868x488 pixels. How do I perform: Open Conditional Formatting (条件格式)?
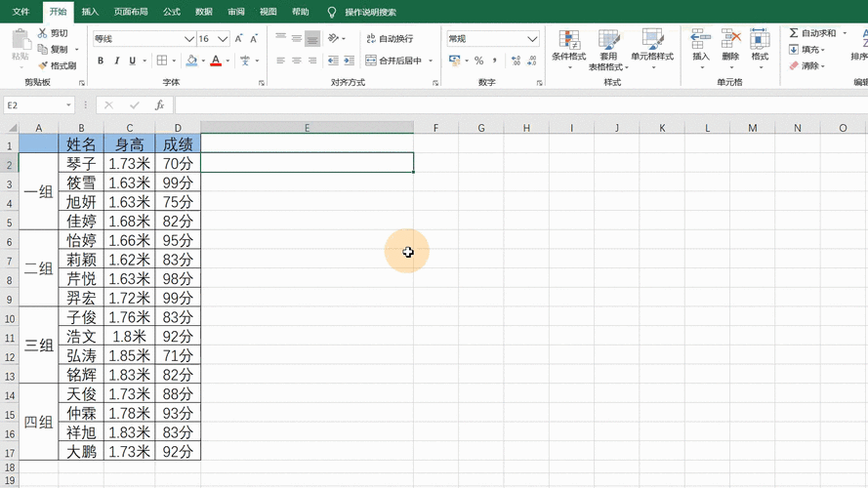tap(569, 49)
